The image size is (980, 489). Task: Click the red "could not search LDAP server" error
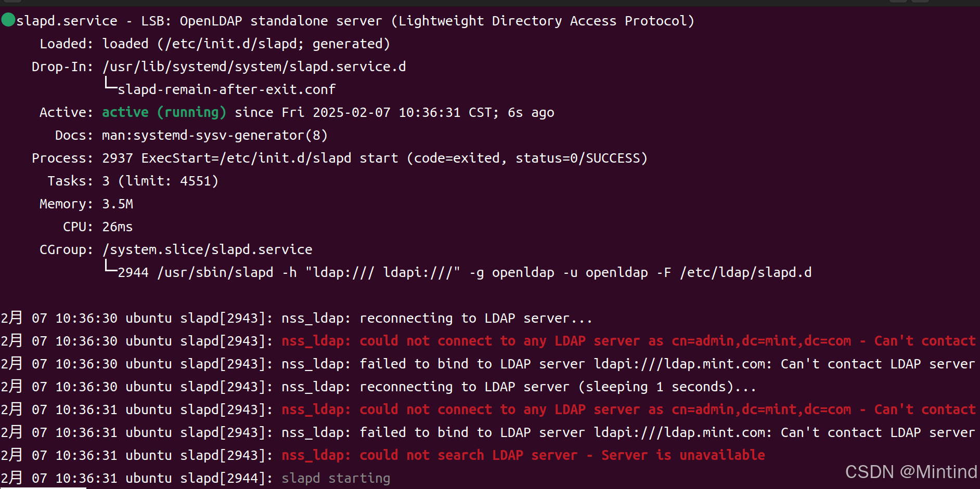[x=429, y=455]
